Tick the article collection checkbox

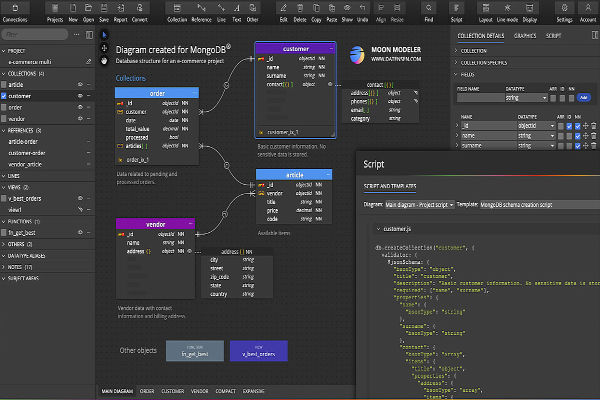[x=4, y=85]
